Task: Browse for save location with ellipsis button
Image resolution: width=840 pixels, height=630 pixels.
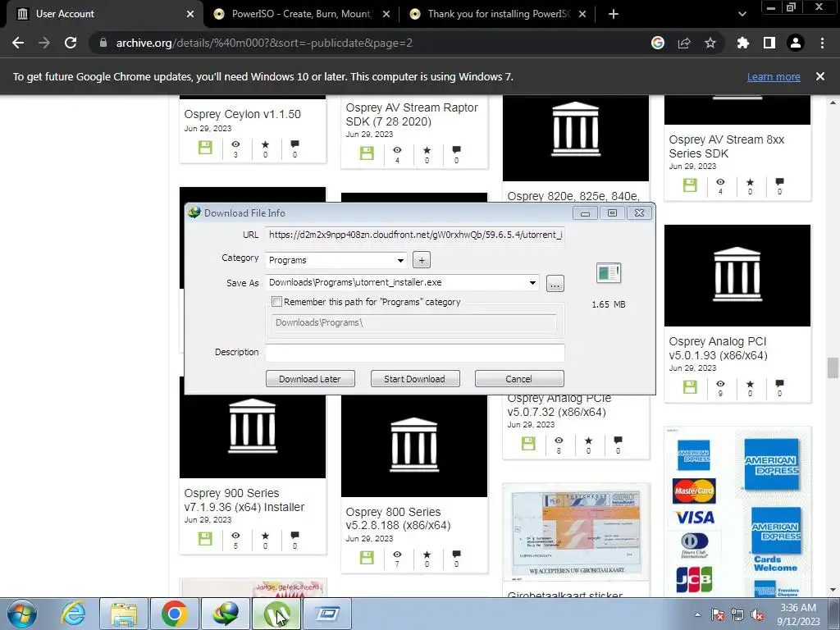Action: click(555, 283)
